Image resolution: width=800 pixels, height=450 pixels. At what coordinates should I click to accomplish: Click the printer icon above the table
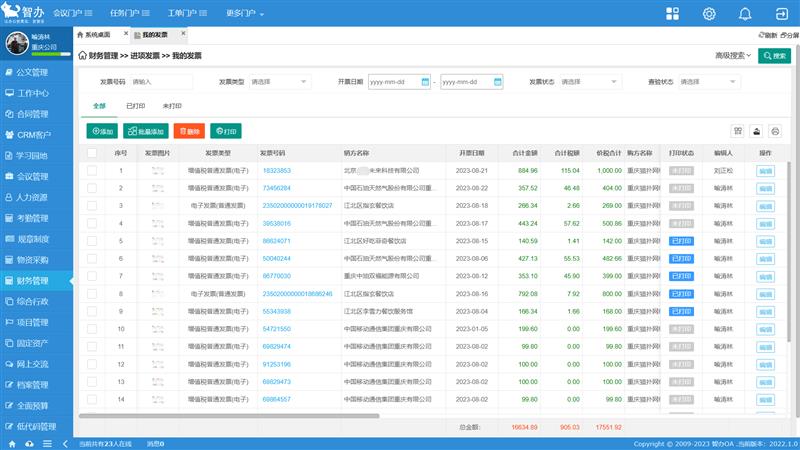tap(774, 131)
